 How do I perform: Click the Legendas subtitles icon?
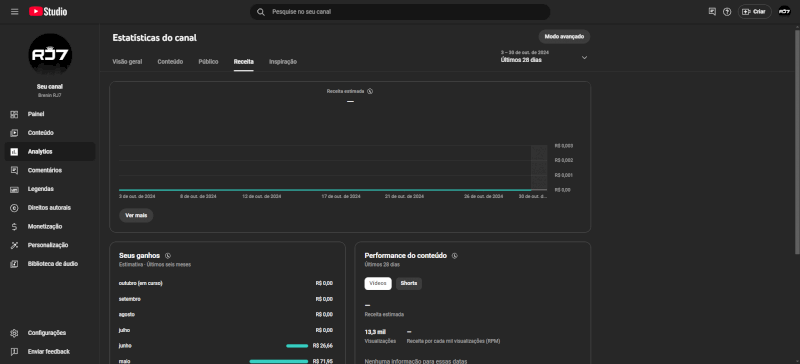[x=14, y=189]
